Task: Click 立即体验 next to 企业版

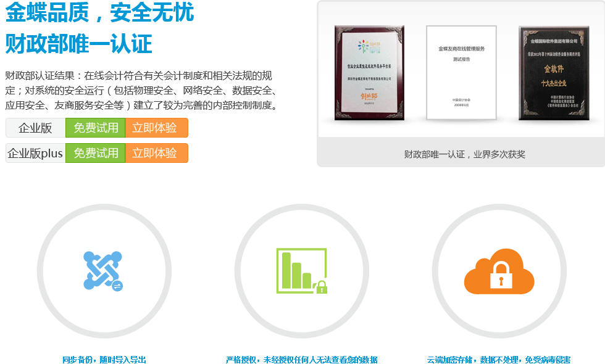Action: [x=157, y=128]
